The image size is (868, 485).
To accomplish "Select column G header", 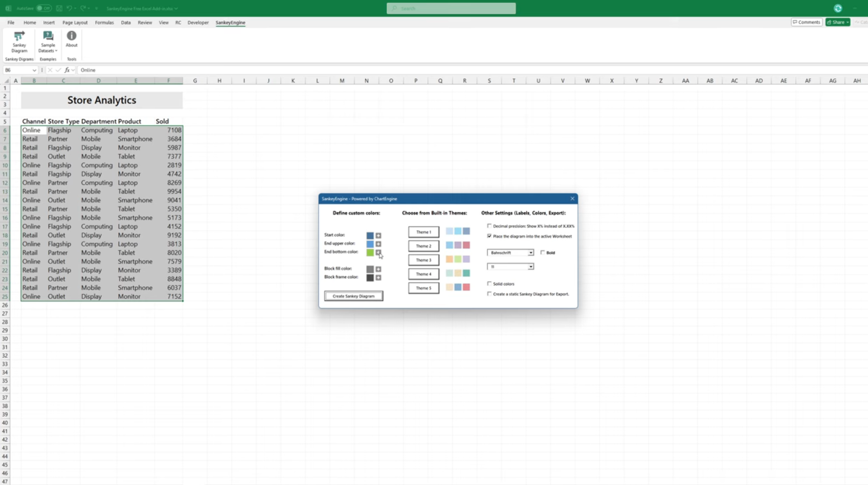I will coord(195,81).
